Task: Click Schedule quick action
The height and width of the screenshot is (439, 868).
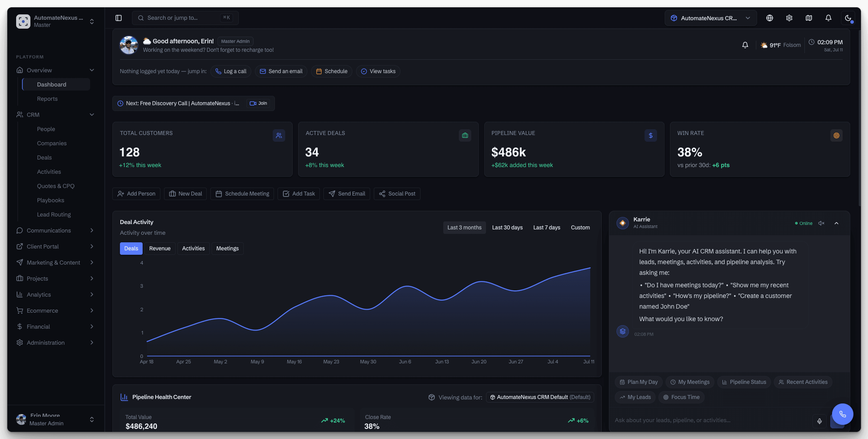Action: tap(331, 71)
